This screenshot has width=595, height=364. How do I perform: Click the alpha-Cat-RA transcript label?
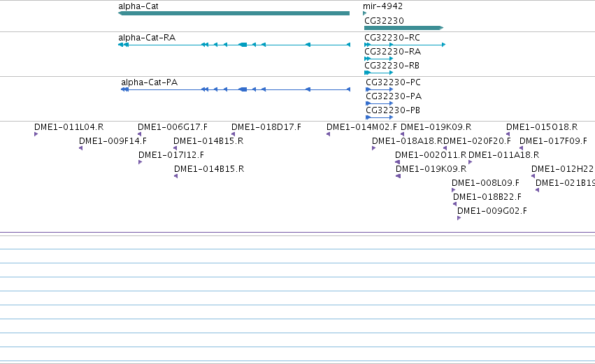(x=147, y=38)
